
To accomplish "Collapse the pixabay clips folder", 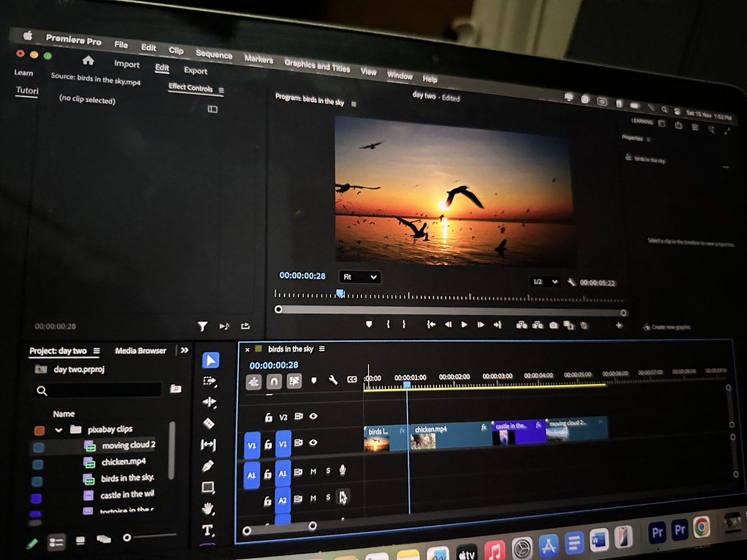I will tap(59, 429).
